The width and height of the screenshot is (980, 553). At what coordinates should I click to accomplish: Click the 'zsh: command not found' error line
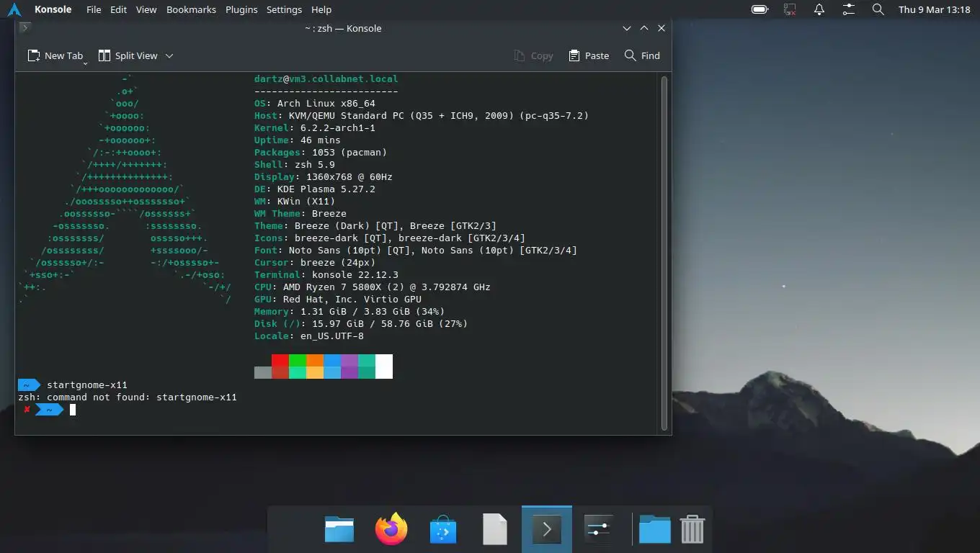coord(128,397)
